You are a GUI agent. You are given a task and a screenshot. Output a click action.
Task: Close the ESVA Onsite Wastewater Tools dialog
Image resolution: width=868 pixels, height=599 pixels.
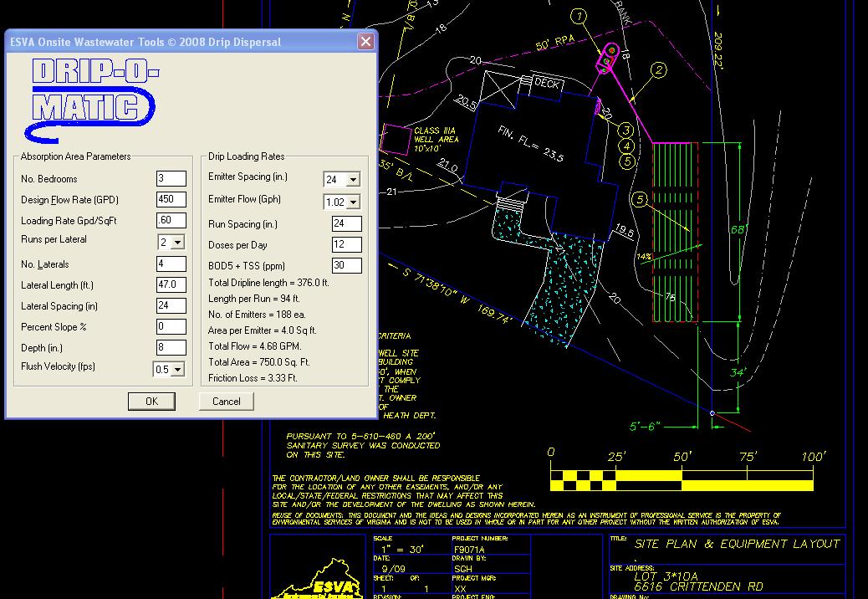pos(365,42)
